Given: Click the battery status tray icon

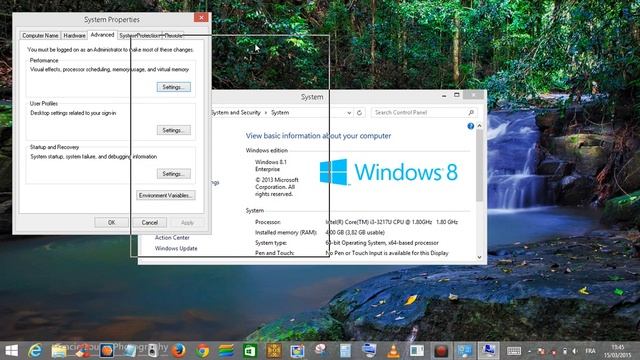Looking at the screenshot, I should point(565,351).
